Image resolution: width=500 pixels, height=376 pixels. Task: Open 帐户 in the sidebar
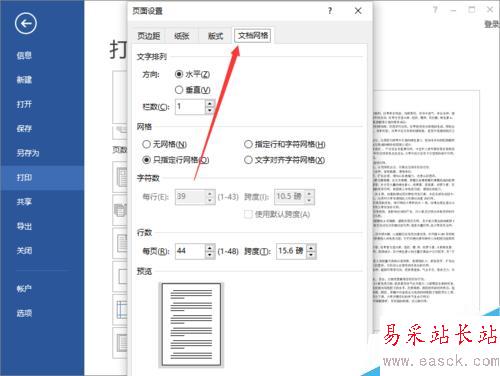tap(24, 289)
